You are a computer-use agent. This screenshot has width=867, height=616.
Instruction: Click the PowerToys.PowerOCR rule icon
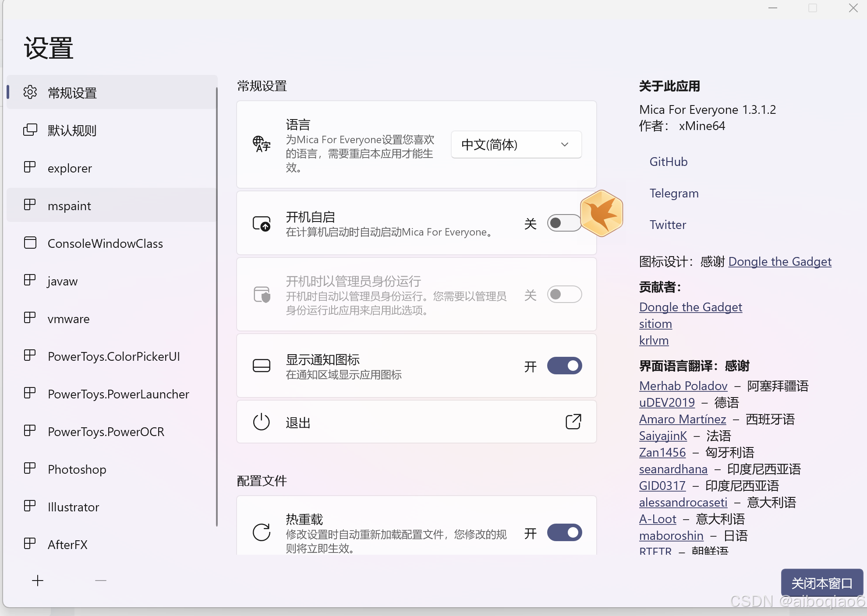coord(30,431)
